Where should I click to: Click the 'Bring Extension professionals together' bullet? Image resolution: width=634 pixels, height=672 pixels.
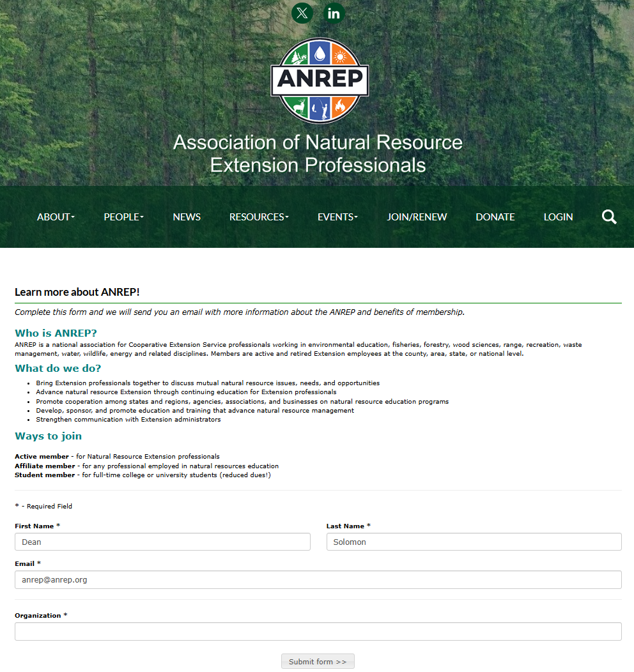tap(208, 383)
